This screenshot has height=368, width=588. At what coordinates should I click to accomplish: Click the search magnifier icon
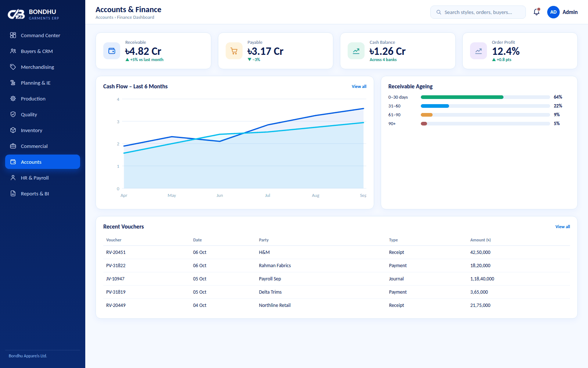tap(439, 12)
